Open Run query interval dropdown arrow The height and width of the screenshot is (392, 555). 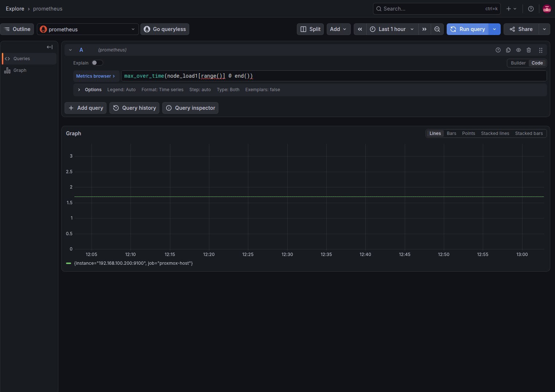click(x=494, y=29)
